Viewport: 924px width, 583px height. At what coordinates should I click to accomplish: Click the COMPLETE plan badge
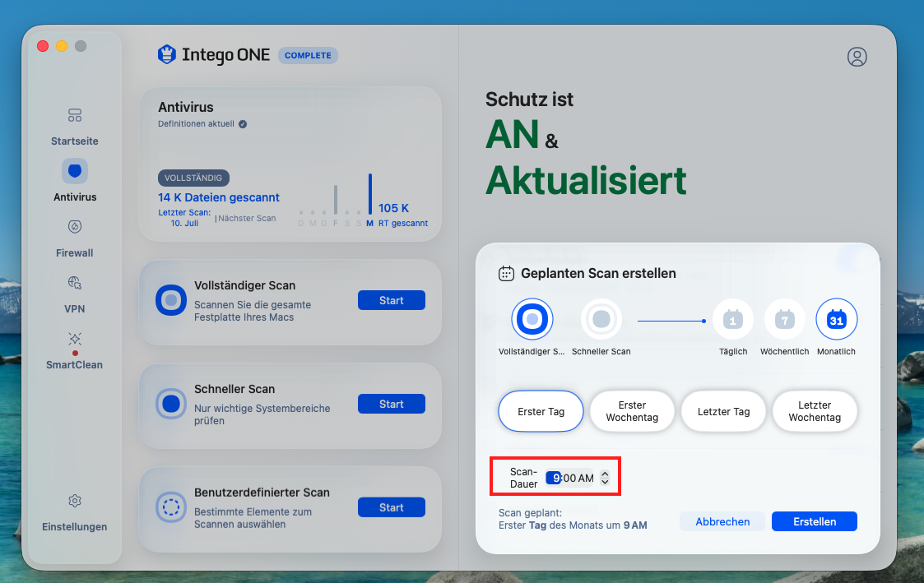309,55
